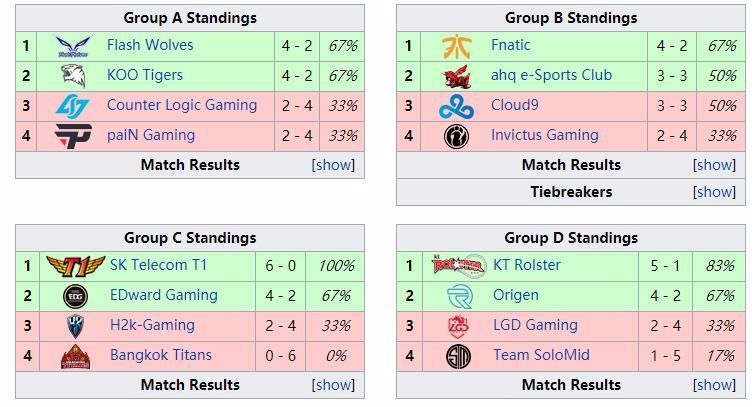Expand Group B Tiebreakers section
Screen dimensions: 752x407
click(x=714, y=192)
